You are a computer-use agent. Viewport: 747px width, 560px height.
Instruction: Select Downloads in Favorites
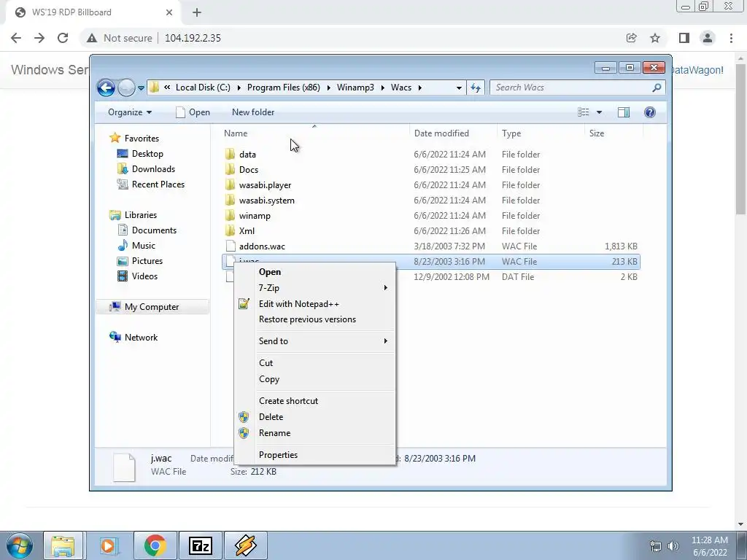coord(153,169)
